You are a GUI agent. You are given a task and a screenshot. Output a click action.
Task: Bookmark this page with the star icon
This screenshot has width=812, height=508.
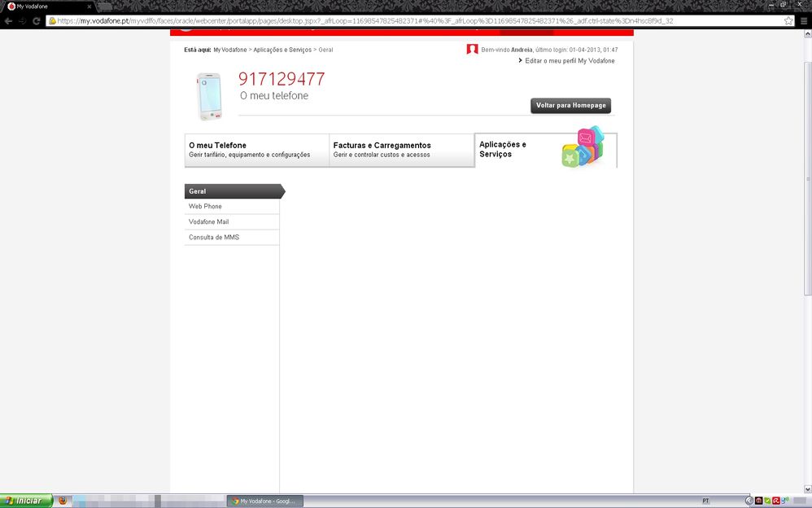[788, 20]
